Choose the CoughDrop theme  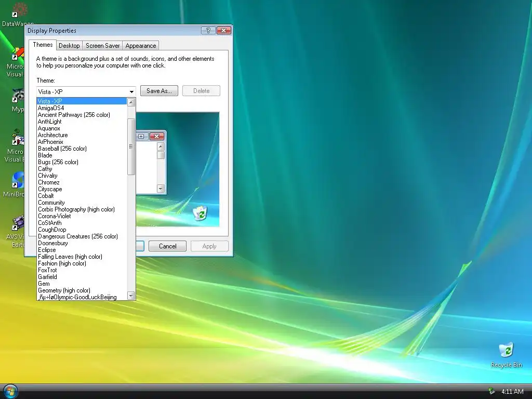click(x=82, y=230)
